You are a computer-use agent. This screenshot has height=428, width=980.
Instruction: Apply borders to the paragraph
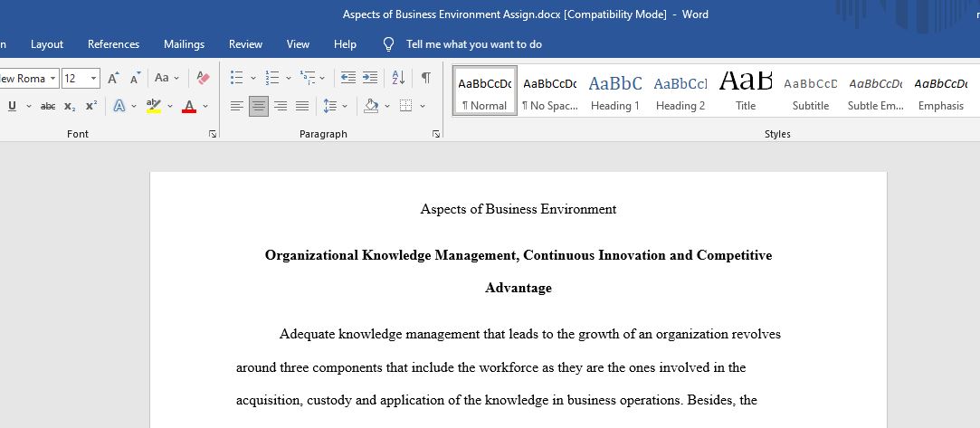coord(406,106)
